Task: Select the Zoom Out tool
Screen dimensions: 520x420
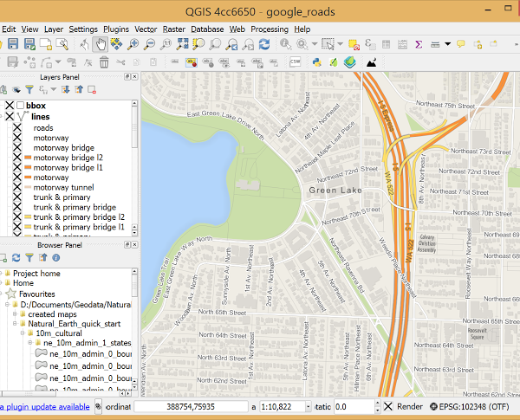Action: 149,44
